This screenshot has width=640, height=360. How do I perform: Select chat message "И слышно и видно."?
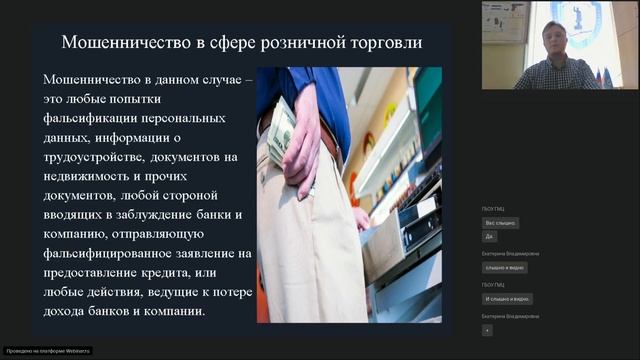coord(507,299)
